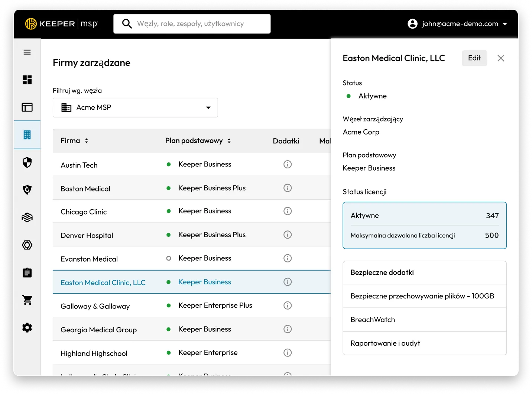Image resolution: width=532 pixels, height=394 pixels.
Task: Click the Keeper MSP logo
Action: coord(61,24)
